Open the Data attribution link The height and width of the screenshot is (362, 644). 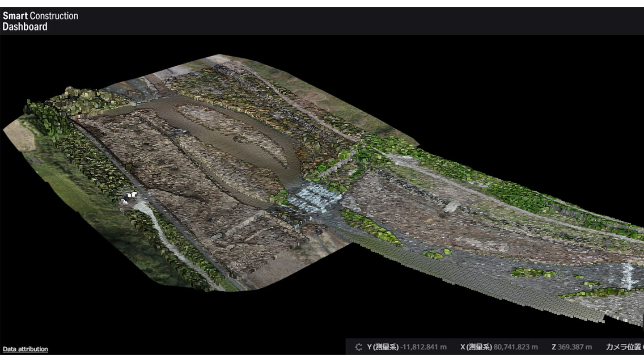(25, 349)
